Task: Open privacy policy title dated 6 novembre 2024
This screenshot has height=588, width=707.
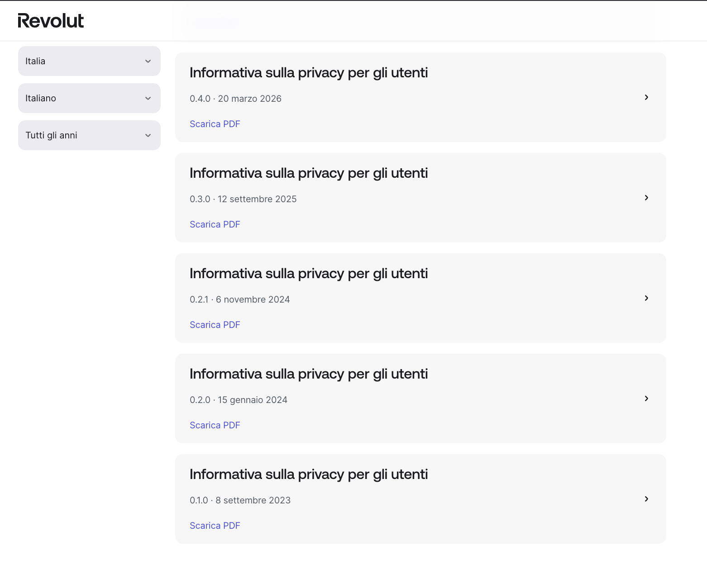Action: point(309,274)
